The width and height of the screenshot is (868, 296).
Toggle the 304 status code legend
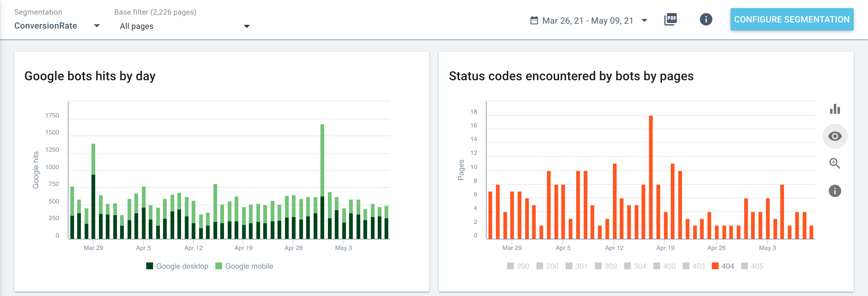(635, 266)
